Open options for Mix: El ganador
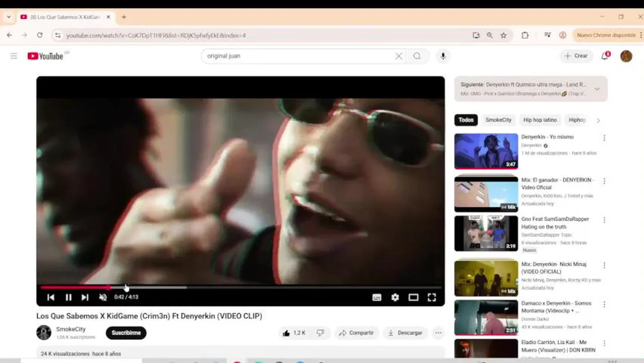 [604, 181]
